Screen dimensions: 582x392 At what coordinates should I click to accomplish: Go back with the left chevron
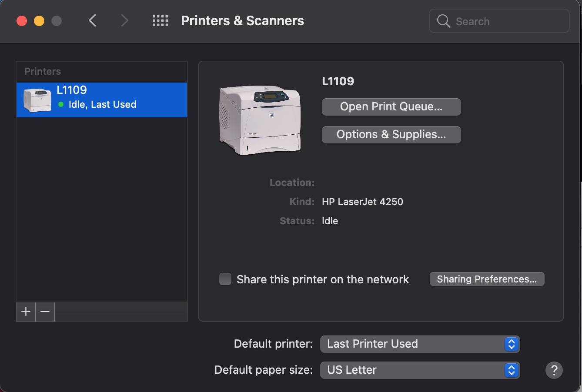[92, 20]
